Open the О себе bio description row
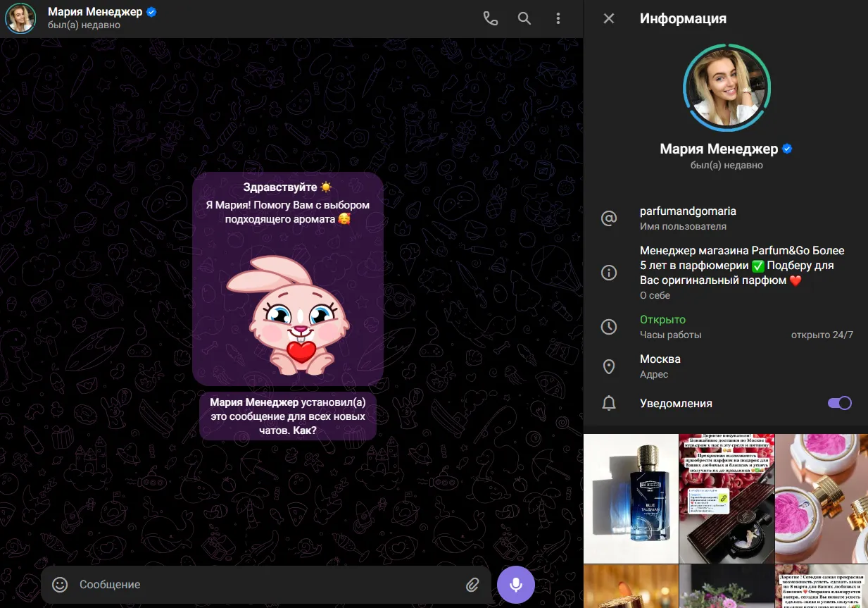Screen dimensions: 868x608 pos(726,272)
